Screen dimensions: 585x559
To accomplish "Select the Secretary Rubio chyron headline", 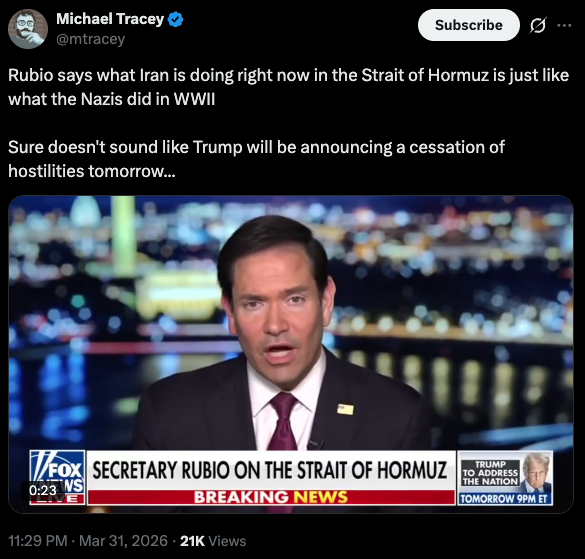I will (270, 470).
